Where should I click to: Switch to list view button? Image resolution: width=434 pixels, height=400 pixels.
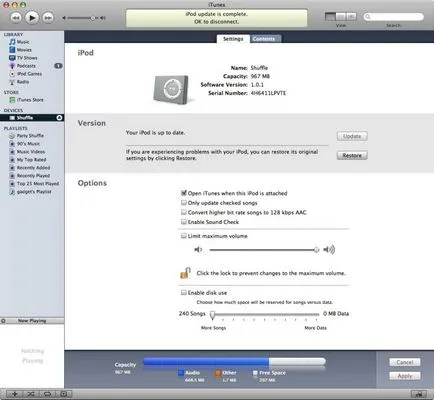pos(330,17)
